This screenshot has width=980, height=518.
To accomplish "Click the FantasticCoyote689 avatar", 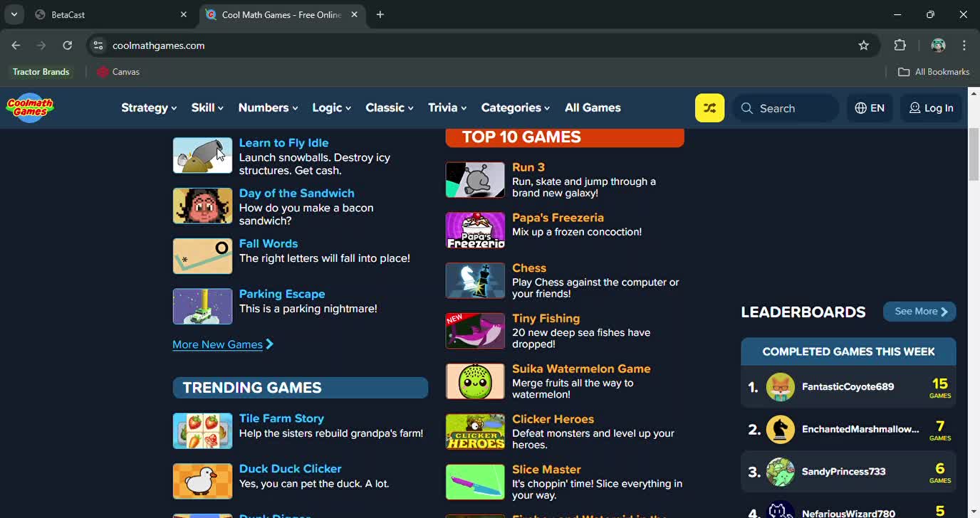I will [781, 387].
